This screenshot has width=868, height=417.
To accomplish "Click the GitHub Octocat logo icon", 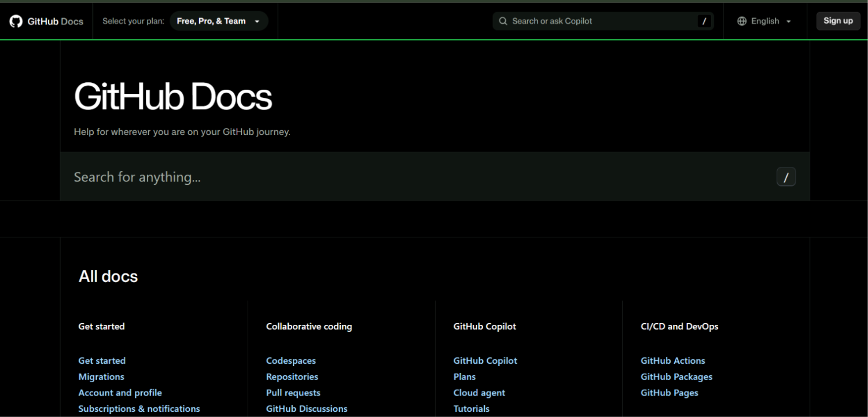I will 16,21.
